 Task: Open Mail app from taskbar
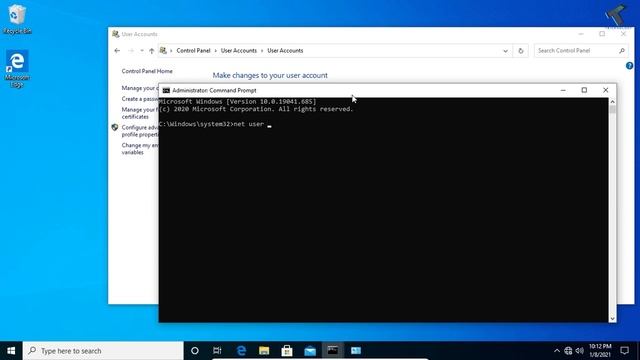click(310, 351)
